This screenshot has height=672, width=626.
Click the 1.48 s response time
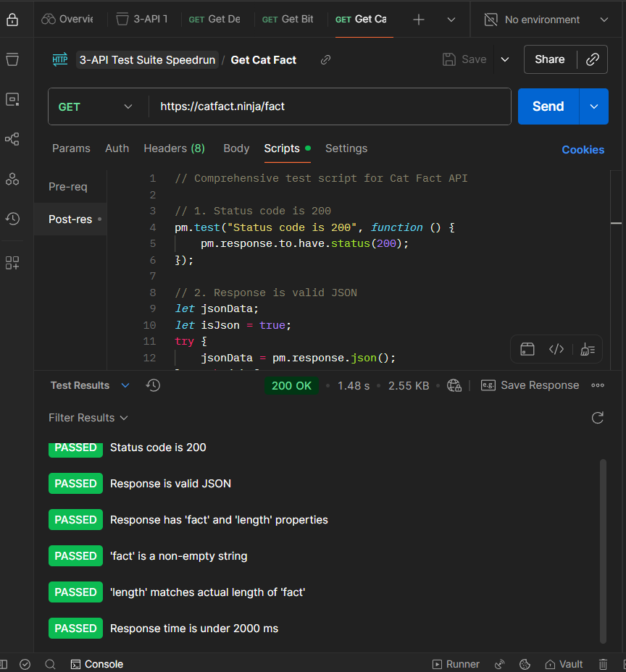pos(354,386)
